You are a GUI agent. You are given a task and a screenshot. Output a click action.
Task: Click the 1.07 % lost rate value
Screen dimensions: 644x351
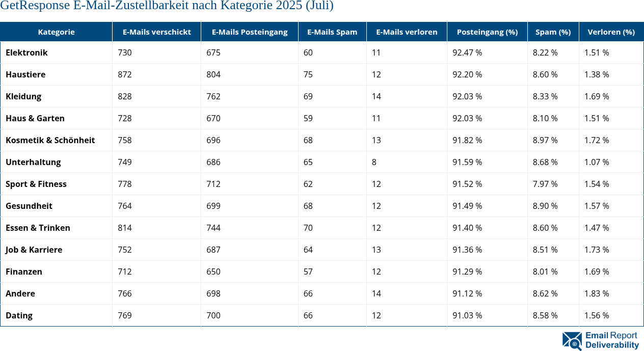coord(597,162)
